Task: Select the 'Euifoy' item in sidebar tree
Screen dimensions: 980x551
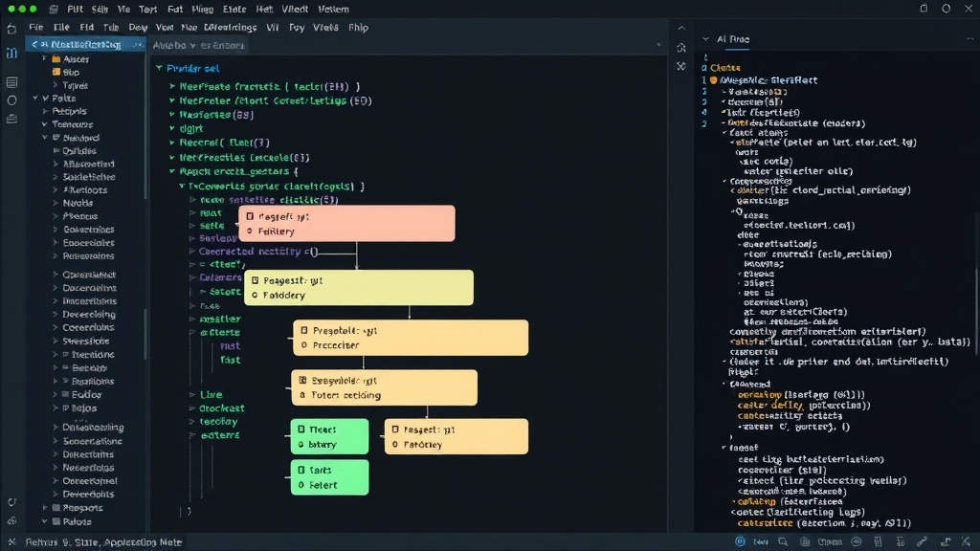Action: tap(86, 395)
